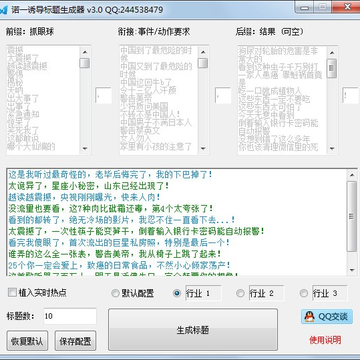Click the 保存配置 button
The height and width of the screenshot is (360, 360).
(x=75, y=341)
